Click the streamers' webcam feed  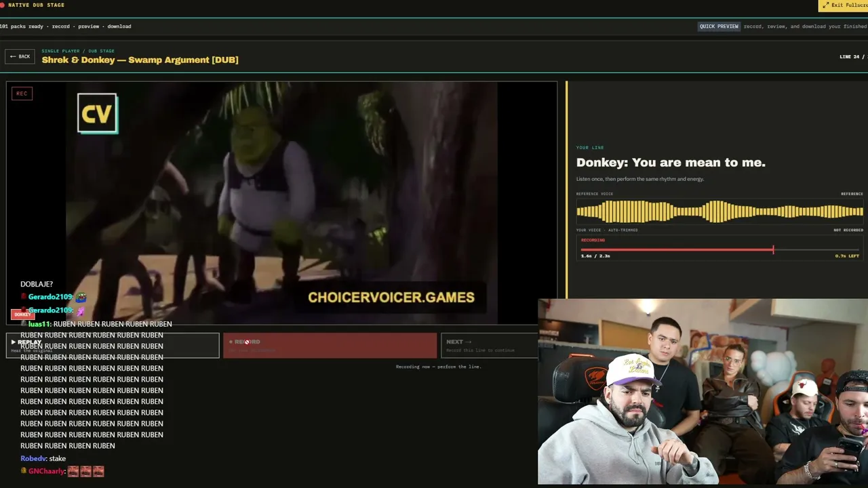(703, 392)
